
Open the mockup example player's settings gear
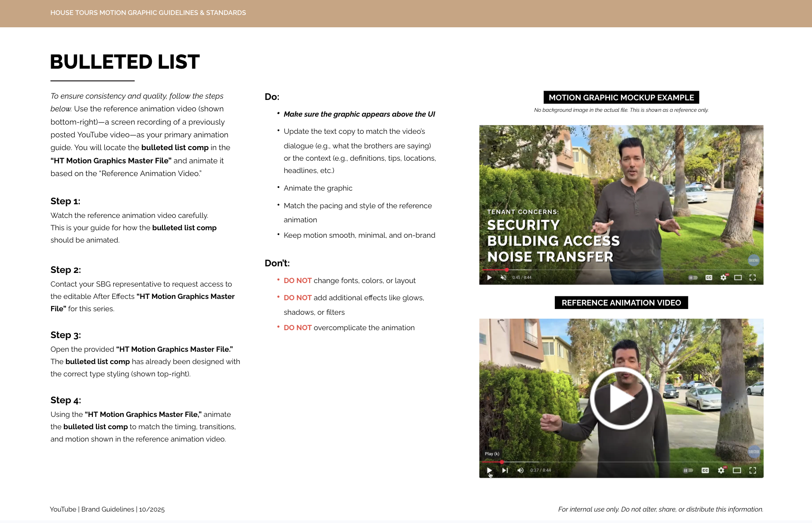(x=723, y=278)
